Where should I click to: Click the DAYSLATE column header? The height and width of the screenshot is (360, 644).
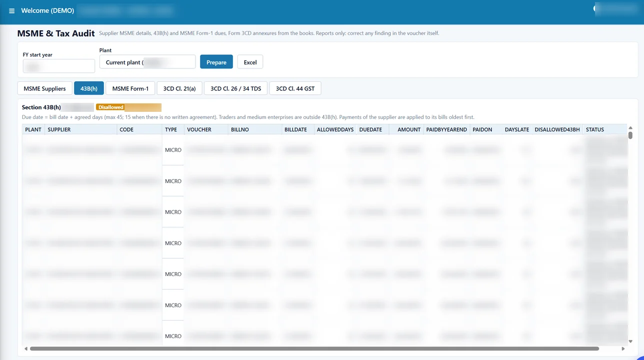click(517, 129)
